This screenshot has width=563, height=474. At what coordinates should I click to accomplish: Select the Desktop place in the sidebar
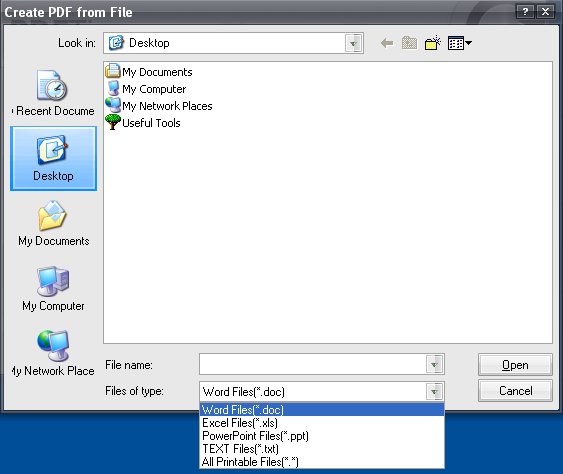pyautogui.click(x=53, y=158)
